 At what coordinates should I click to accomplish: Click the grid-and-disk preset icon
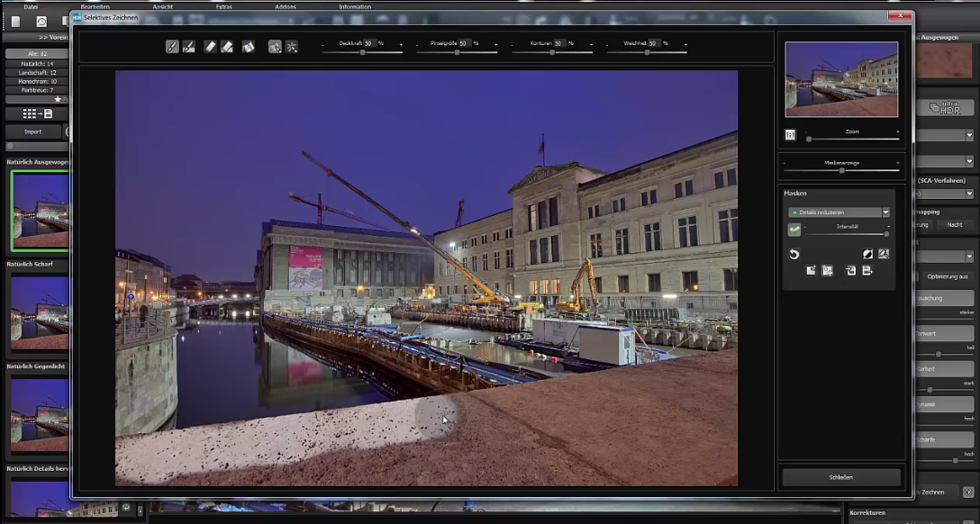coord(37,113)
